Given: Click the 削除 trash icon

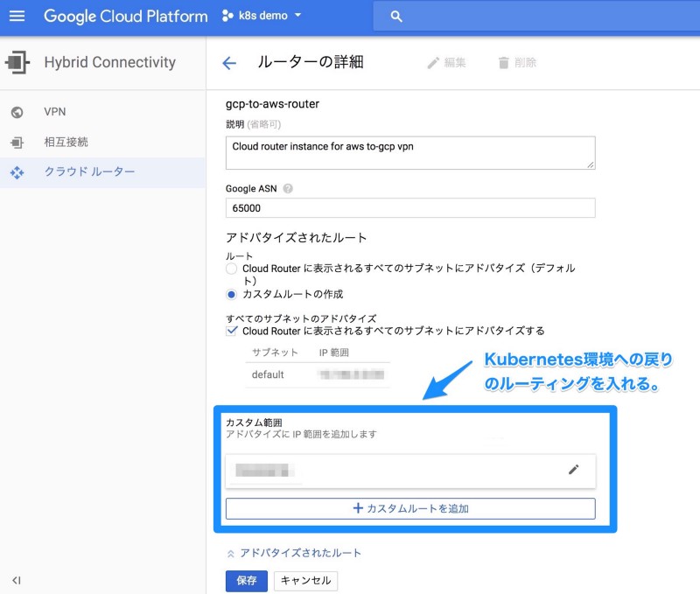Looking at the screenshot, I should click(504, 63).
